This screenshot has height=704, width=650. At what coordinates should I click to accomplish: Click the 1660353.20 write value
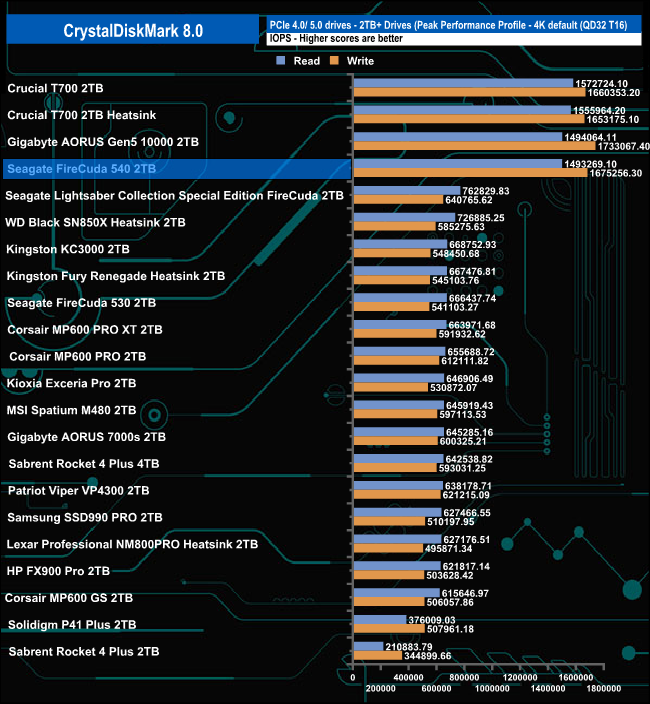[x=614, y=92]
